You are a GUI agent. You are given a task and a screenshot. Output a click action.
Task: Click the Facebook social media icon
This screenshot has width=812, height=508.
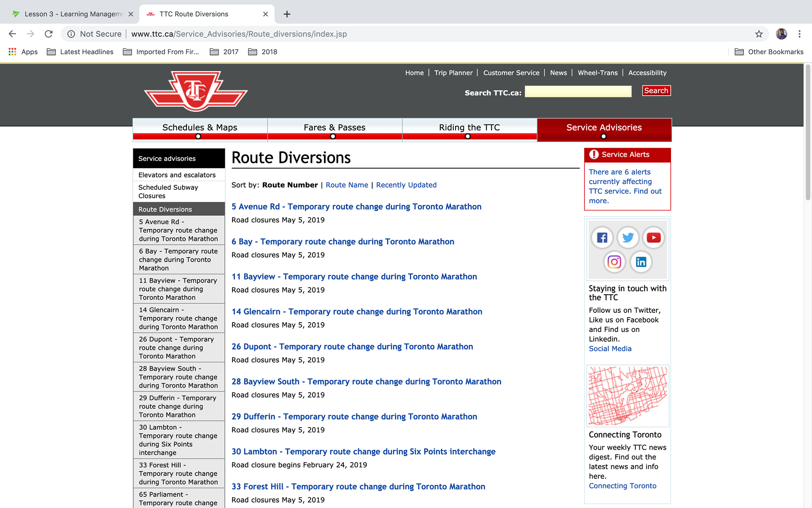[602, 237]
